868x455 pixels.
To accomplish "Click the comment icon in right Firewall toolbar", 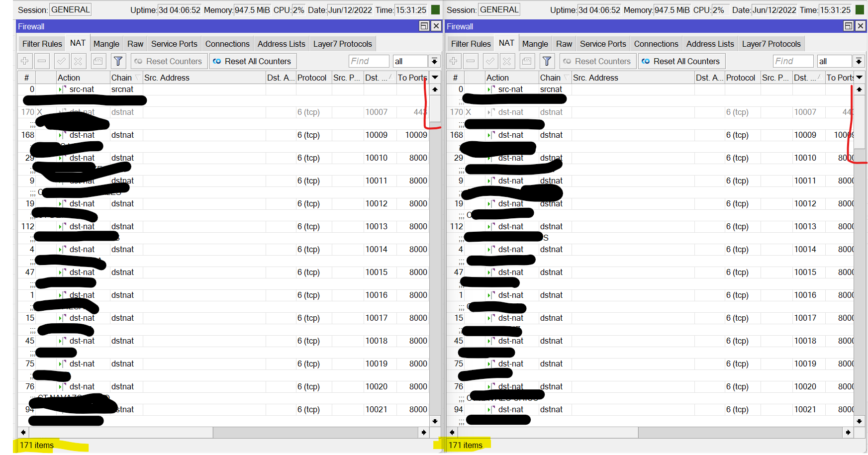I will (527, 61).
